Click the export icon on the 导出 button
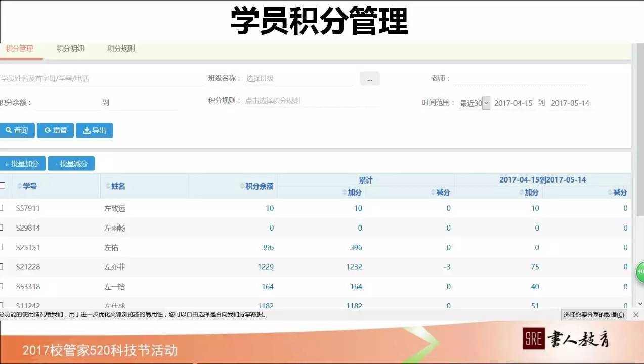644x364 pixels. pos(85,130)
